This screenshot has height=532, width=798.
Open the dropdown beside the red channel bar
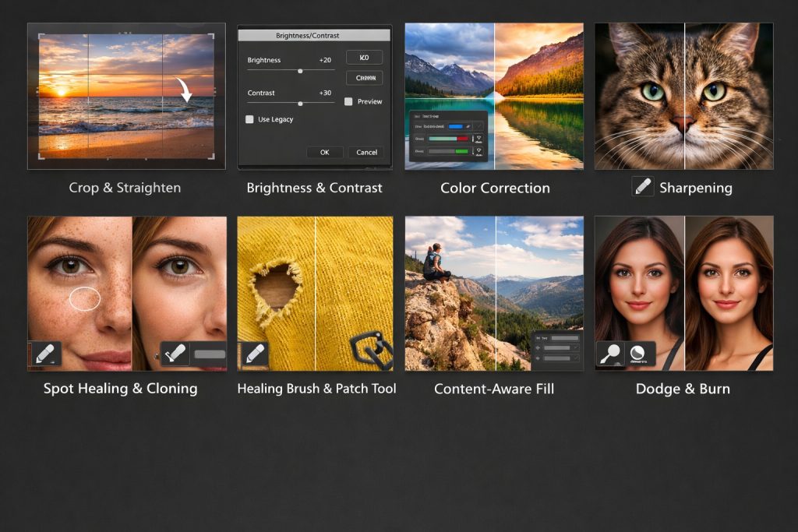[478, 139]
